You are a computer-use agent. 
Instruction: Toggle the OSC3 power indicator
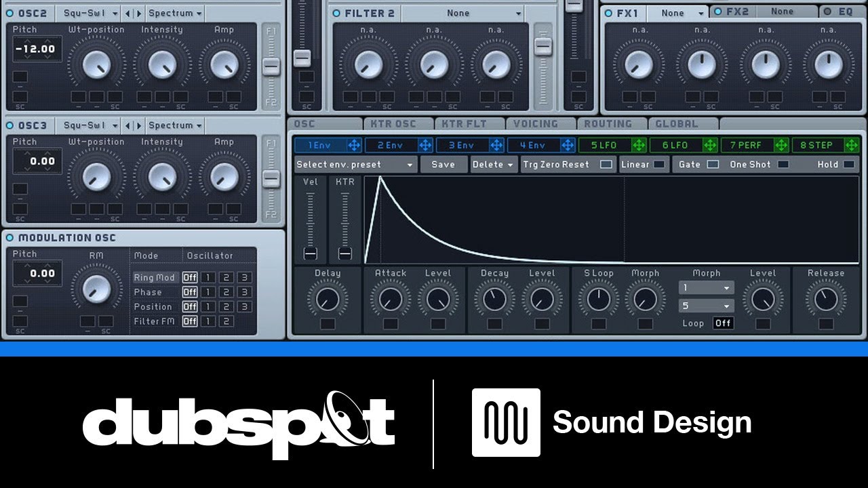tap(10, 125)
